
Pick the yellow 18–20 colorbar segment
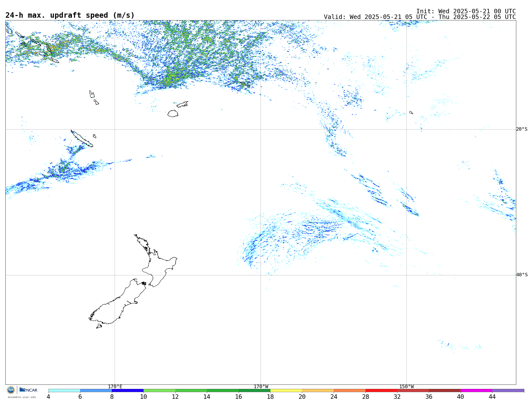(x=286, y=390)
